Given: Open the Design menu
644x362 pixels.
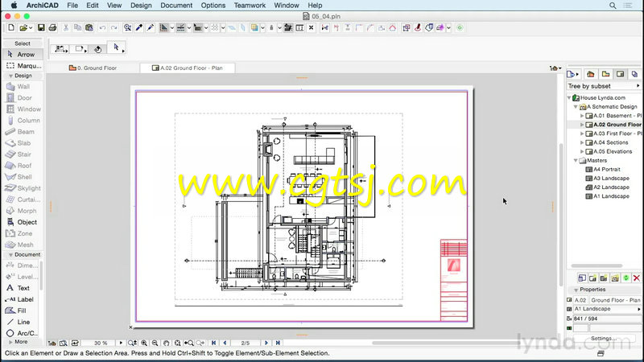Looking at the screenshot, I should click(141, 6).
